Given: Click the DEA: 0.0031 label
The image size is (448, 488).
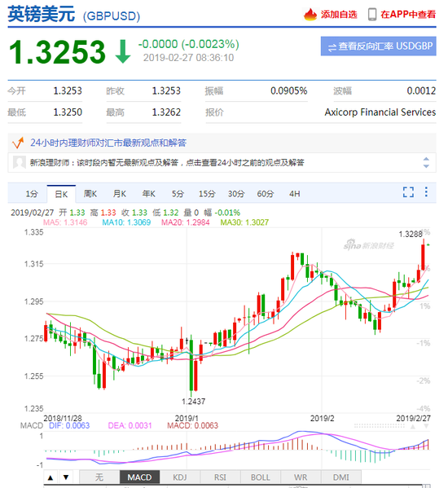Looking at the screenshot, I should (x=130, y=425).
